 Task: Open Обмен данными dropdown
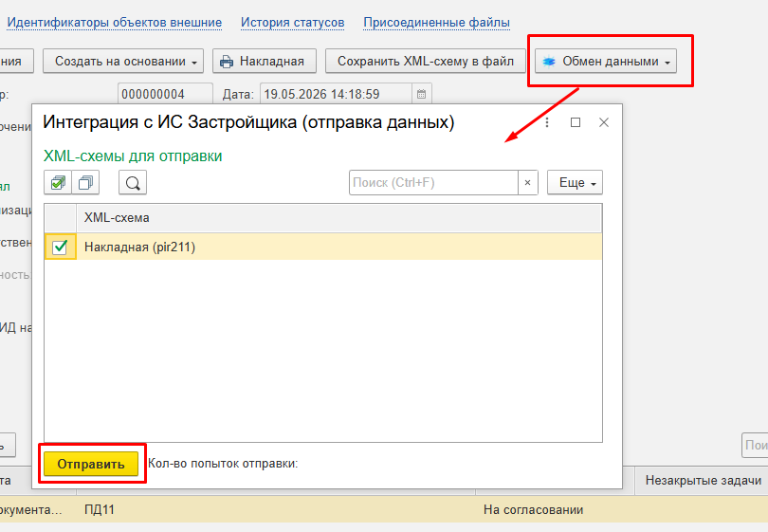606,62
